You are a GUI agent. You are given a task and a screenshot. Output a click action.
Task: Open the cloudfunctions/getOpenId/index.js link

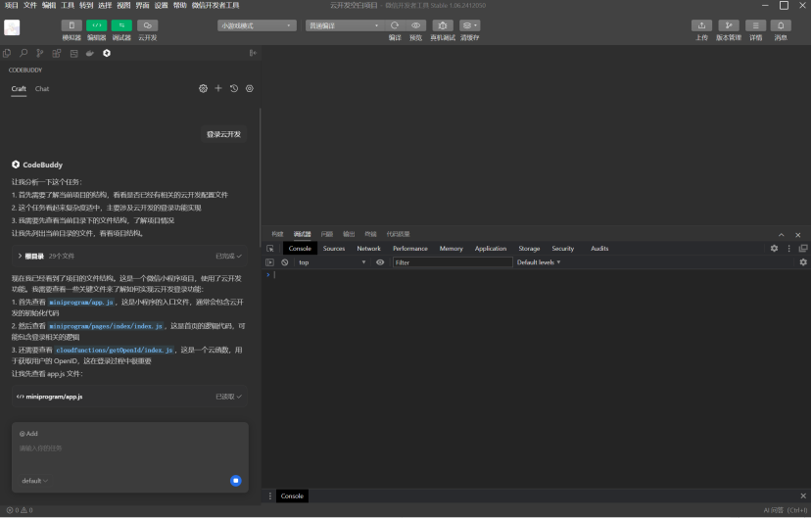(115, 350)
